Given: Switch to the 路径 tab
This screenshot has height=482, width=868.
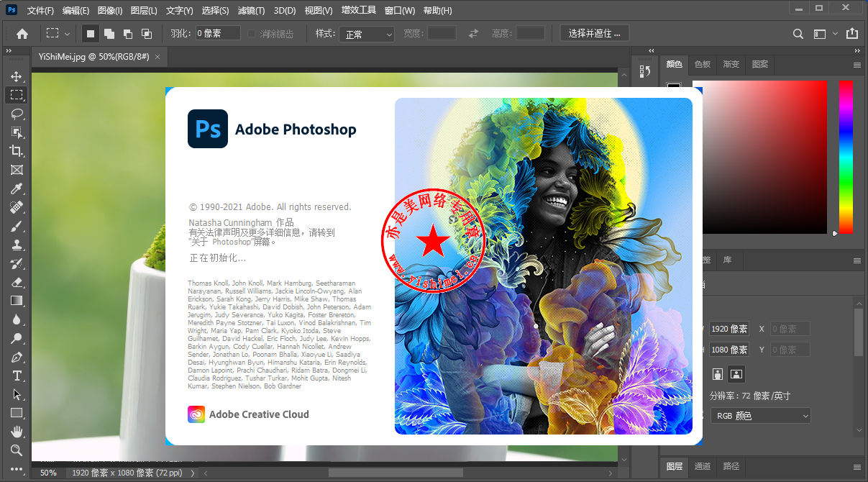Looking at the screenshot, I should pyautogui.click(x=731, y=466).
